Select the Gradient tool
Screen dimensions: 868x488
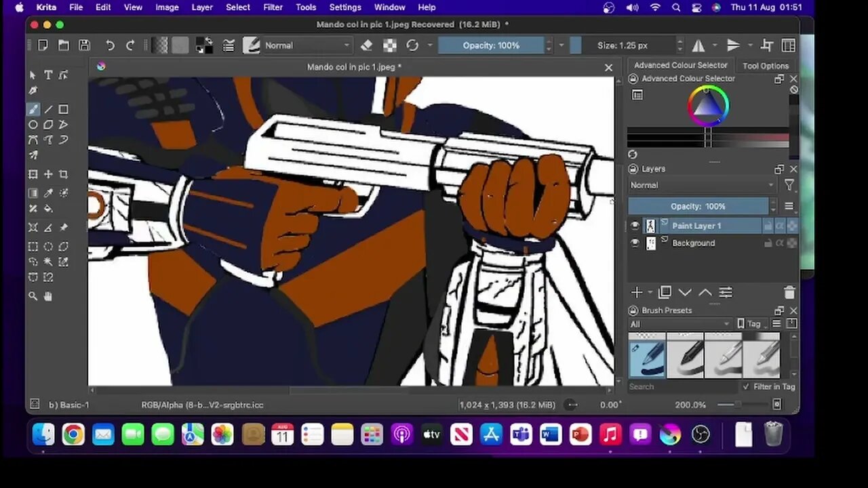pos(33,193)
